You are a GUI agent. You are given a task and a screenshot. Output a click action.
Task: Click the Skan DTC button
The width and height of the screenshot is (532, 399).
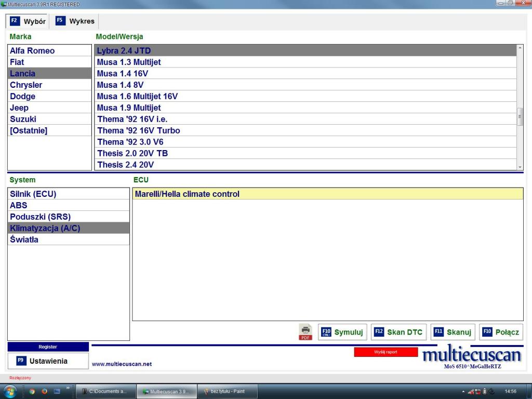click(398, 332)
